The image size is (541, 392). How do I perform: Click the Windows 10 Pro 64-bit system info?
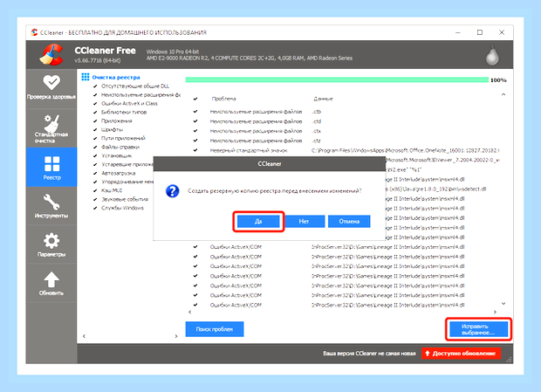[x=173, y=52]
